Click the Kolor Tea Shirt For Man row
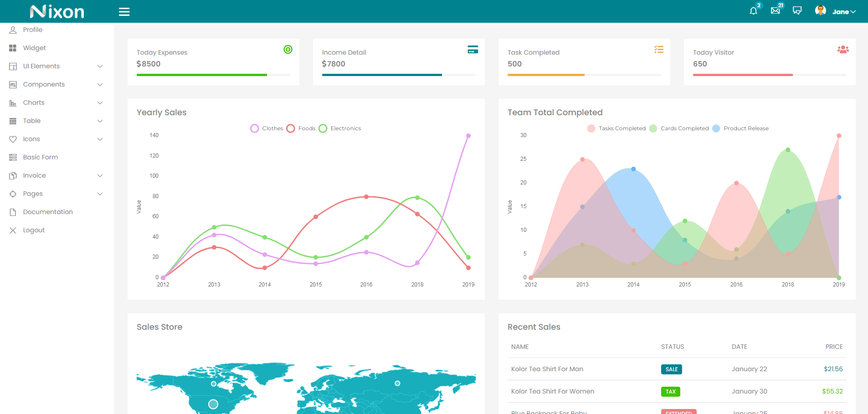This screenshot has width=868, height=414. [547, 369]
